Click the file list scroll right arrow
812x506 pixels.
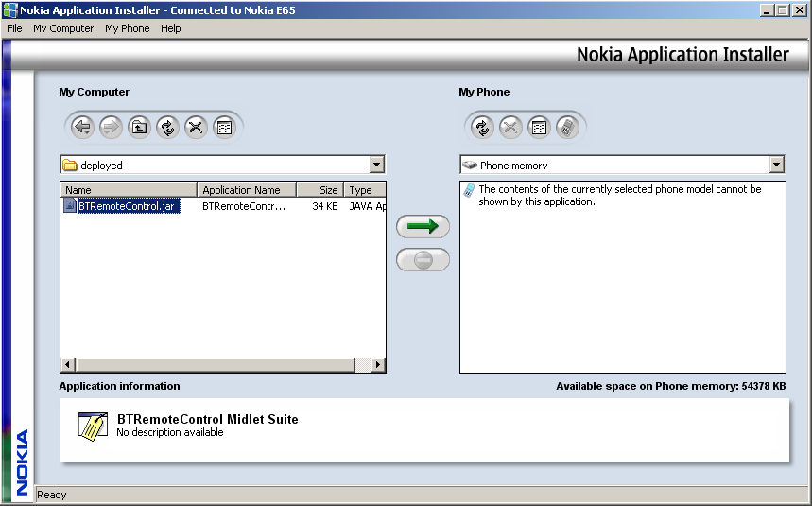[x=378, y=365]
